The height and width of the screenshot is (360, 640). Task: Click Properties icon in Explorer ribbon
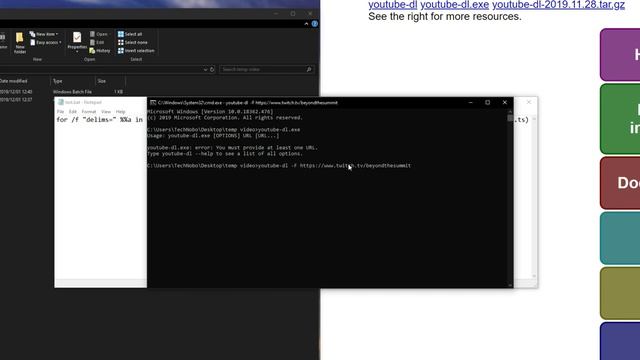pyautogui.click(x=77, y=42)
